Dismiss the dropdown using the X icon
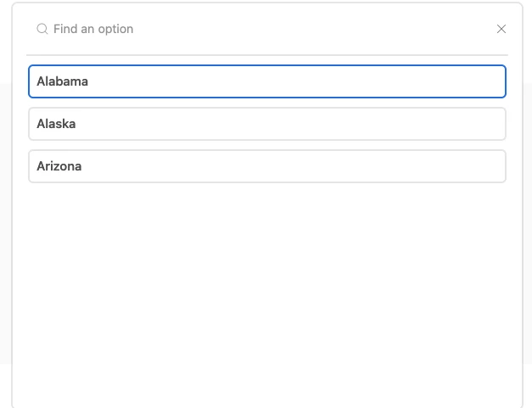 pyautogui.click(x=501, y=29)
